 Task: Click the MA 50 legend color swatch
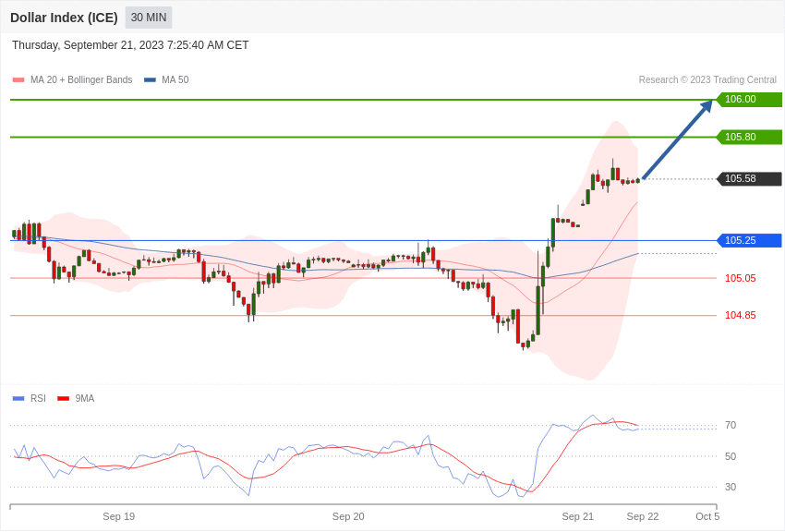coord(150,80)
